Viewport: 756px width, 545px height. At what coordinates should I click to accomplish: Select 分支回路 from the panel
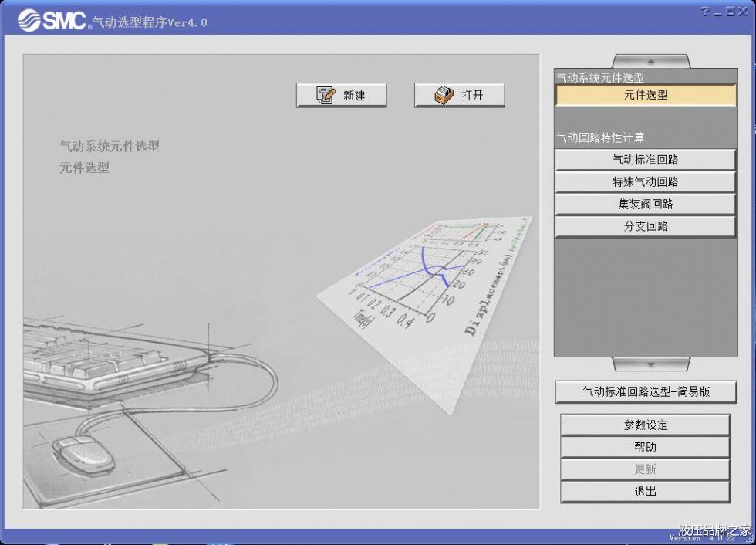645,227
